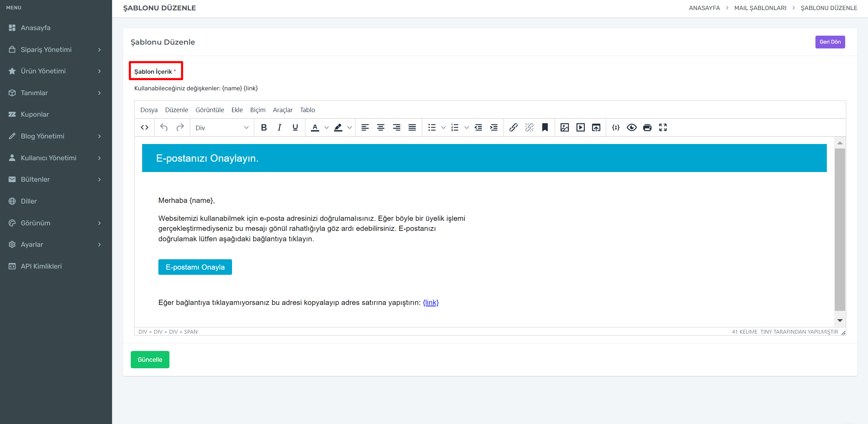The width and height of the screenshot is (868, 424).
Task: Click the Geri Dön button
Action: tap(830, 42)
